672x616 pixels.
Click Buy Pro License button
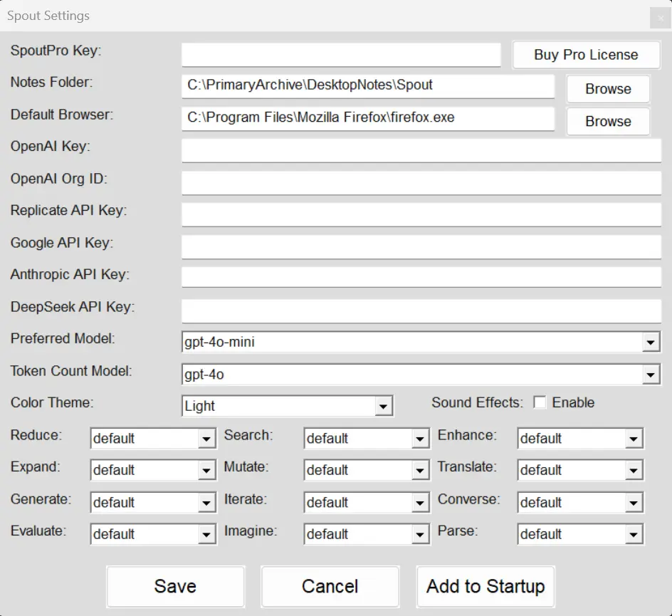586,55
